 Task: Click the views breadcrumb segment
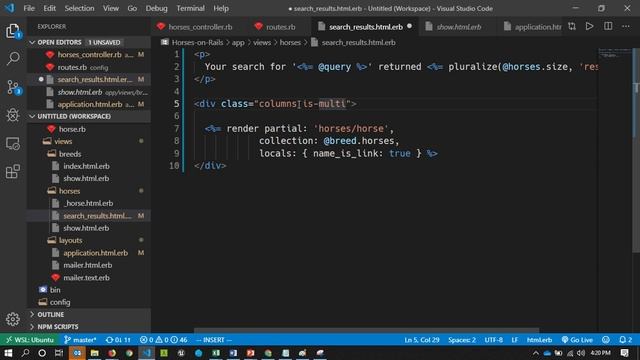click(x=262, y=42)
